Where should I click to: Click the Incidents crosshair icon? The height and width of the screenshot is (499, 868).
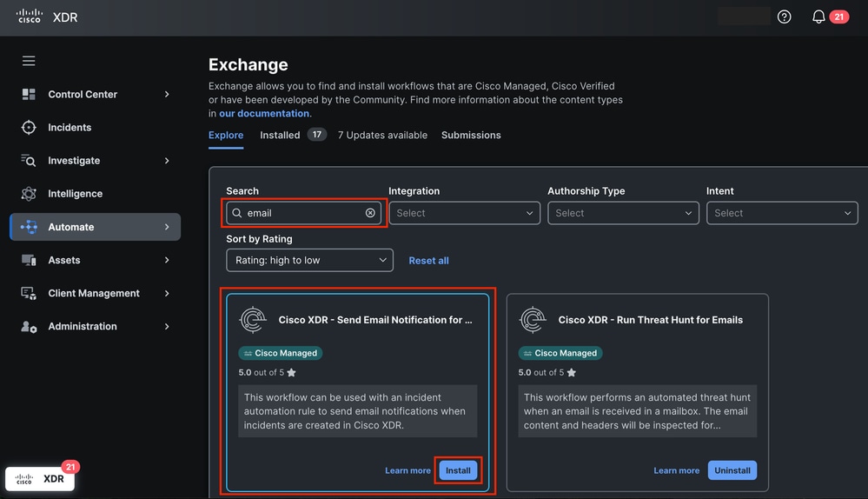click(28, 128)
